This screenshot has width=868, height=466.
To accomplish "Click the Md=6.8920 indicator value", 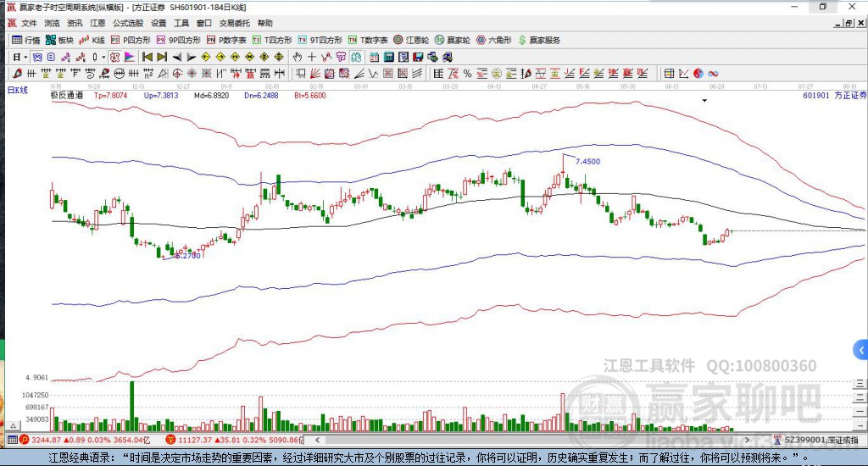I will pyautogui.click(x=211, y=95).
